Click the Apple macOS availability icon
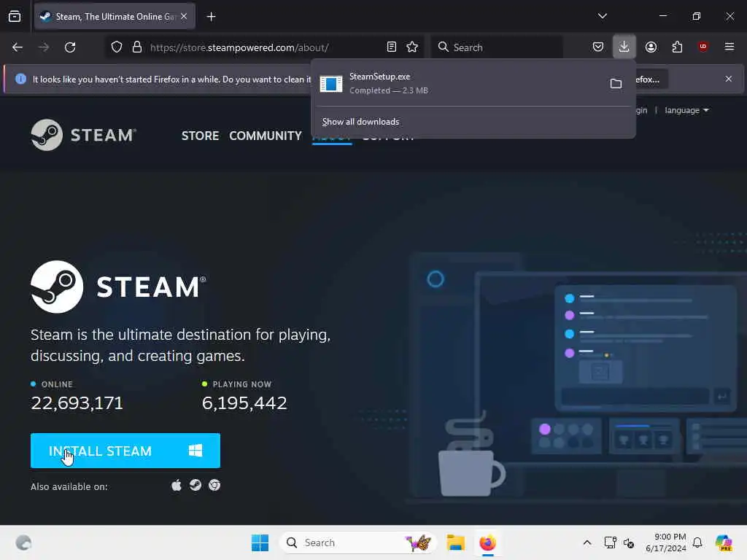 [x=177, y=485]
